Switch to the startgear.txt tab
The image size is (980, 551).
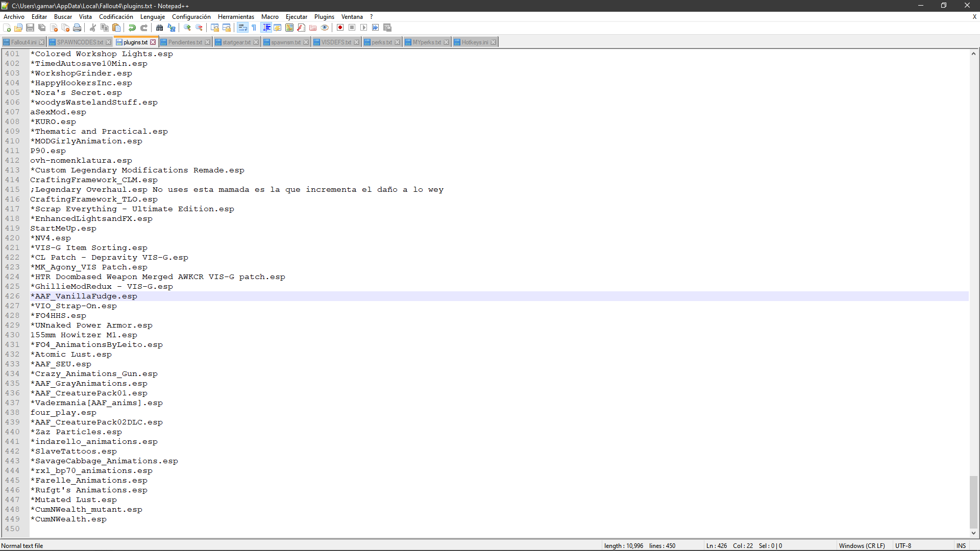(x=236, y=42)
